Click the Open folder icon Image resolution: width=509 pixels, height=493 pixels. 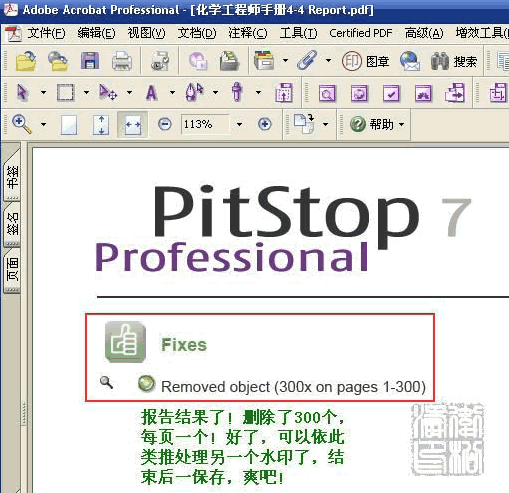(26, 61)
